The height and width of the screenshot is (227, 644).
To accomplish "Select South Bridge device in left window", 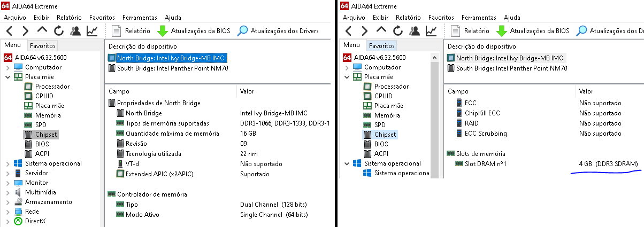I will click(168, 68).
